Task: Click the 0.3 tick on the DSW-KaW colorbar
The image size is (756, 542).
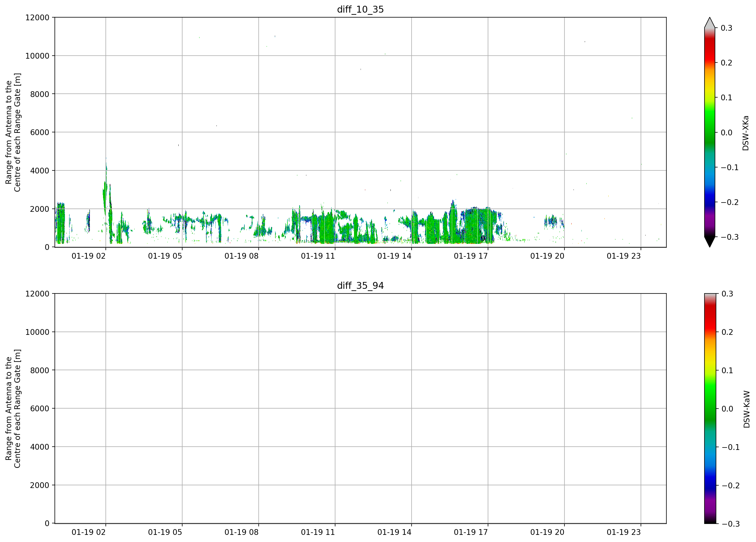Action: 727,294
